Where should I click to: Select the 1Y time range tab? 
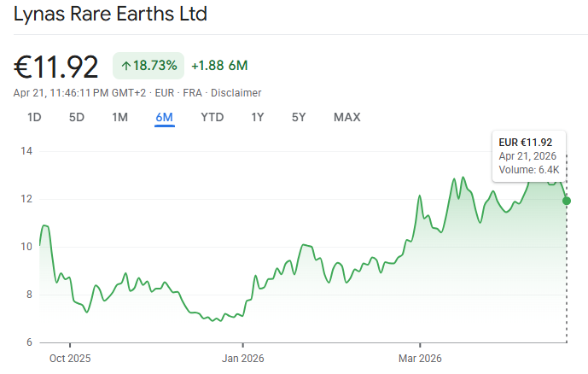(258, 118)
